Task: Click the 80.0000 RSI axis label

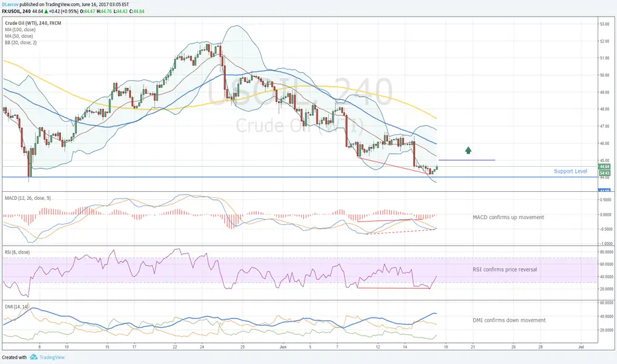Action: click(606, 252)
